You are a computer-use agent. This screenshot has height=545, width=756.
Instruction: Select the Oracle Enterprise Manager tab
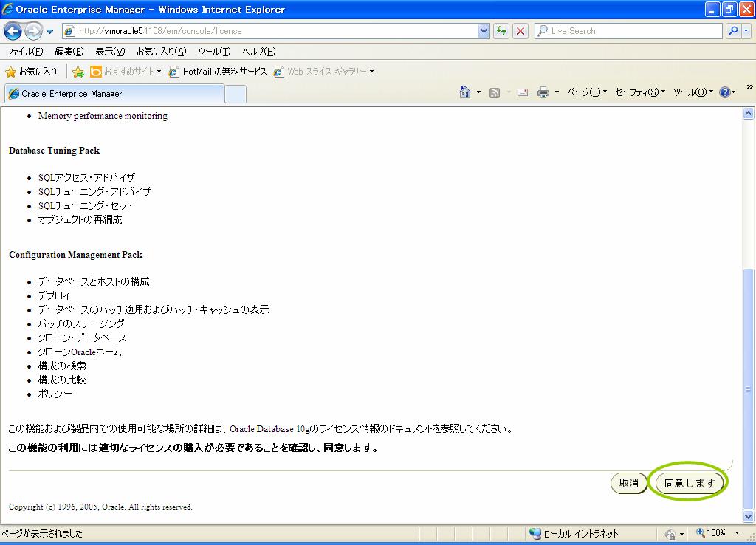click(114, 94)
